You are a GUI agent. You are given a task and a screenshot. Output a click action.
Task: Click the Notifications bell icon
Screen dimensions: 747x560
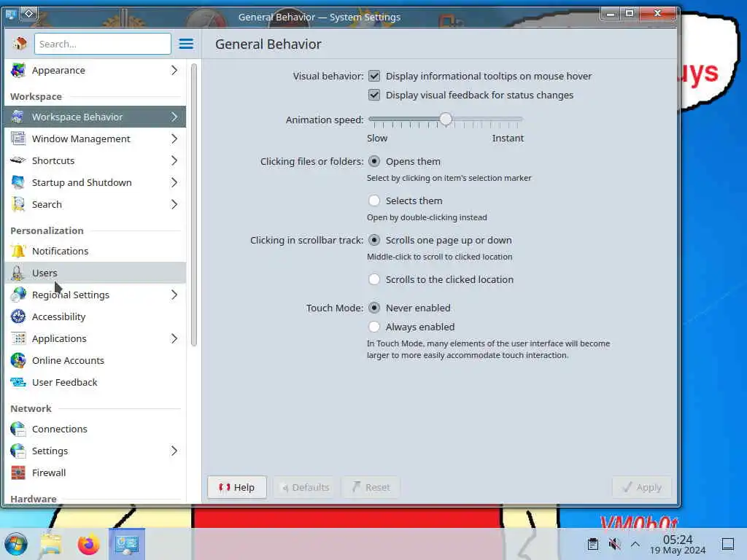pos(18,251)
